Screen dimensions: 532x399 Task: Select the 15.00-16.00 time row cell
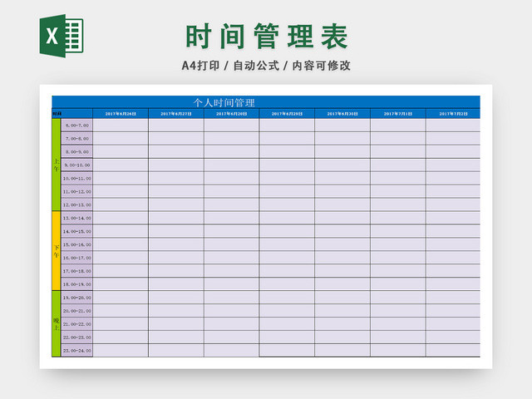tap(77, 244)
